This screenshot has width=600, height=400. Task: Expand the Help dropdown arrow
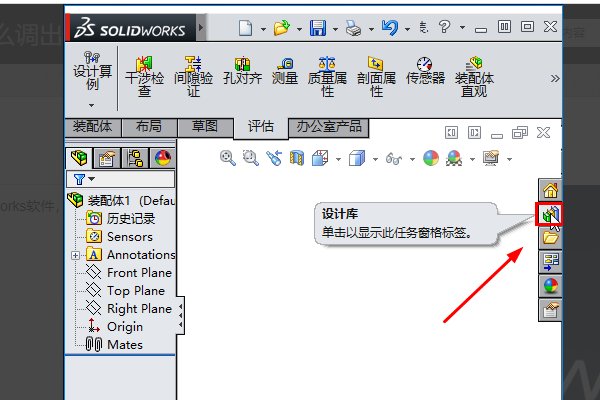coord(462,28)
